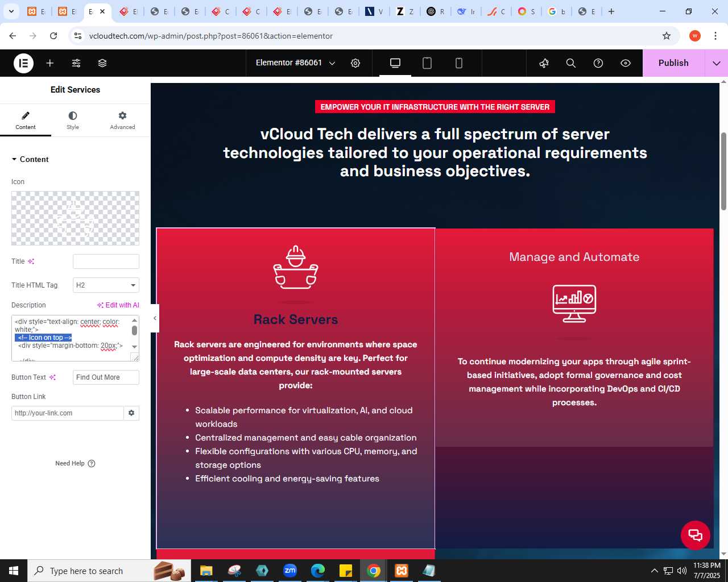This screenshot has width=728, height=582.
Task: Open Zoom from the taskbar
Action: pyautogui.click(x=290, y=571)
